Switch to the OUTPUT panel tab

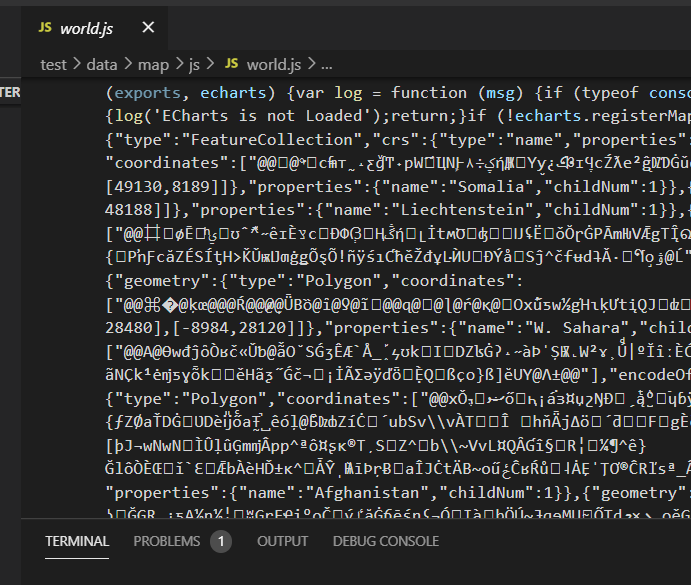(282, 541)
